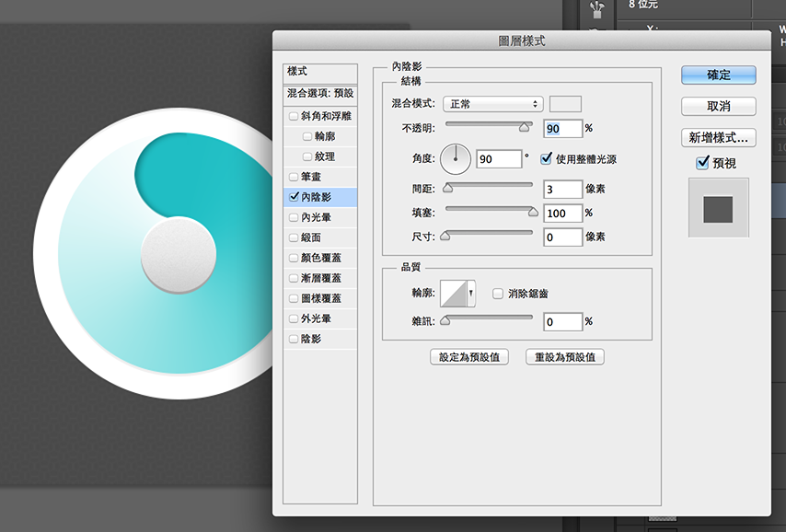The height and width of the screenshot is (532, 786).
Task: Toggle the 預視 preview checkbox
Action: tap(702, 163)
